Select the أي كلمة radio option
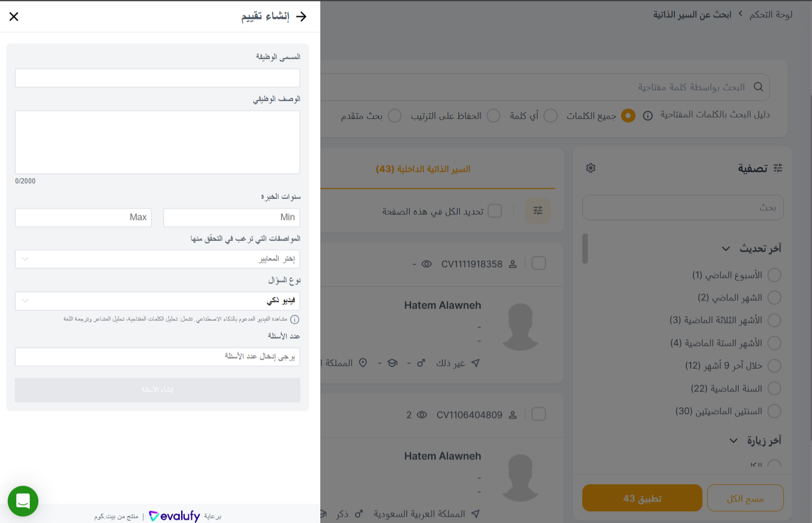 (551, 116)
